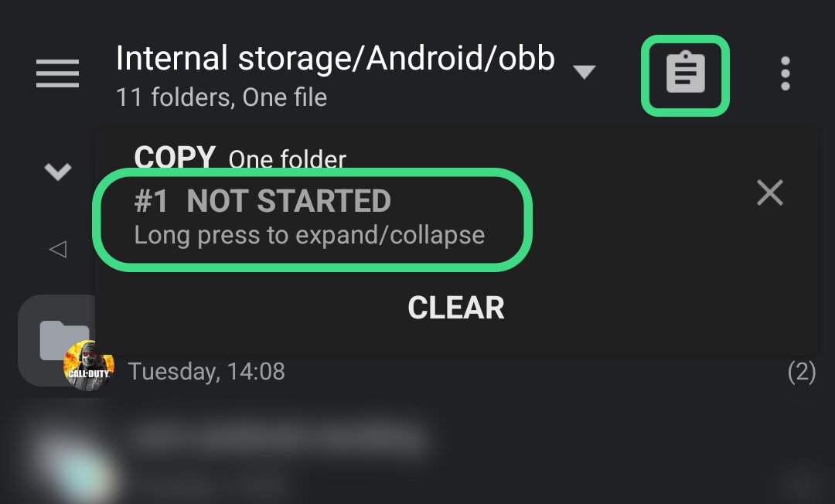Open the three-dot overflow menu
The height and width of the screenshot is (504, 835).
click(785, 73)
